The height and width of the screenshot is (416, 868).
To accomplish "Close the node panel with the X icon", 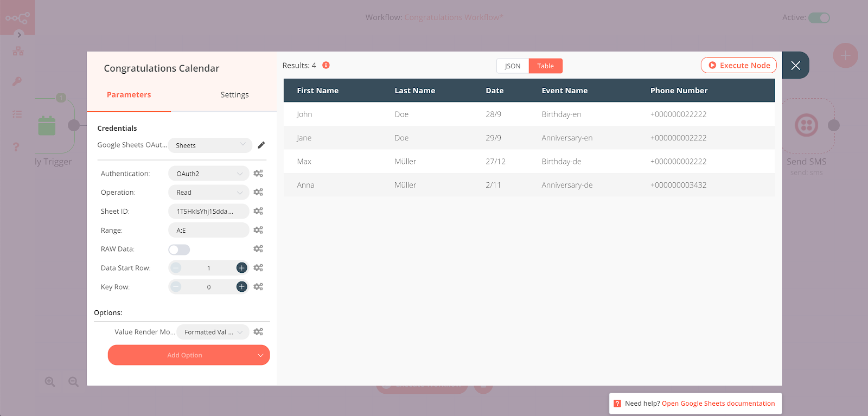I will click(795, 66).
